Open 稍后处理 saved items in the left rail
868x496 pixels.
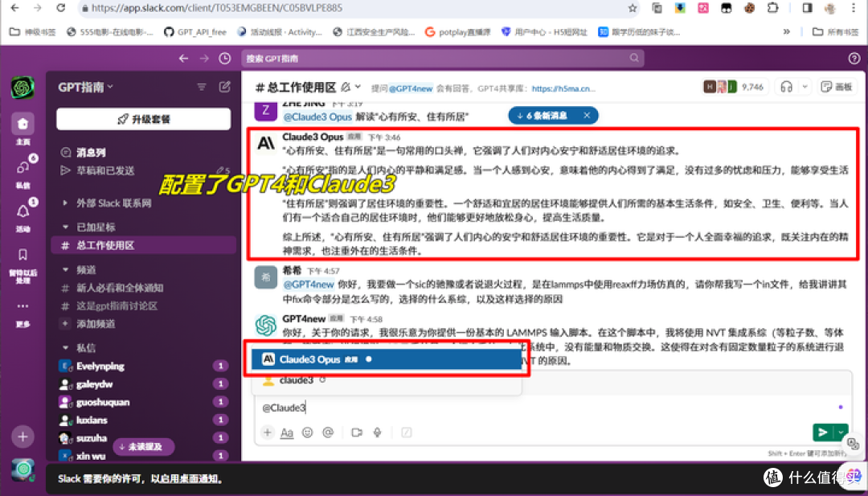tap(23, 256)
